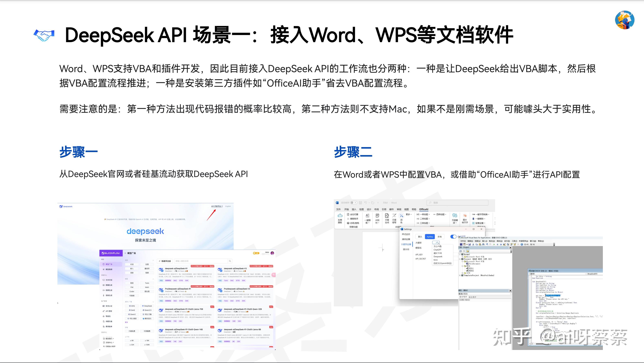Toggle the 自动保存 switch in Word title bar

354,203
